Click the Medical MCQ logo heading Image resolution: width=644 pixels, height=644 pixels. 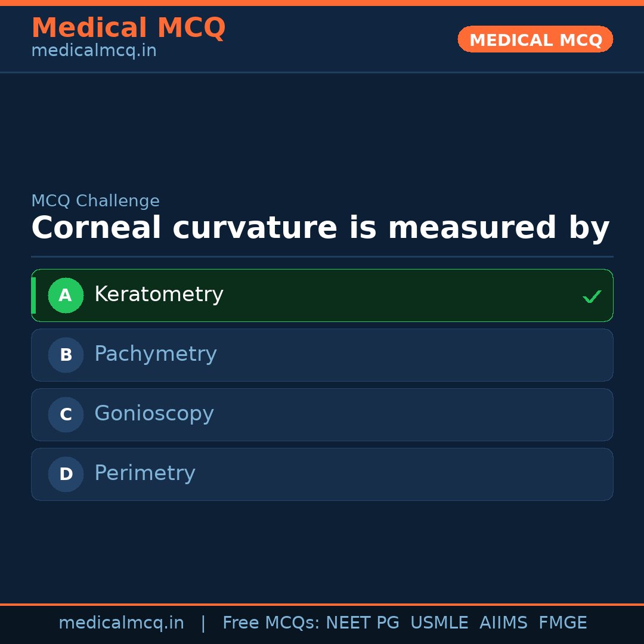pos(128,28)
